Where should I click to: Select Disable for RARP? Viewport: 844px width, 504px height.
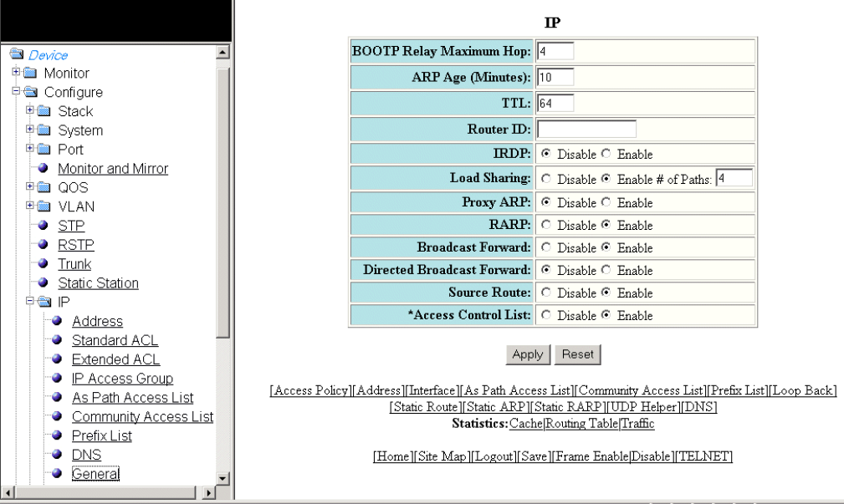[x=546, y=224]
